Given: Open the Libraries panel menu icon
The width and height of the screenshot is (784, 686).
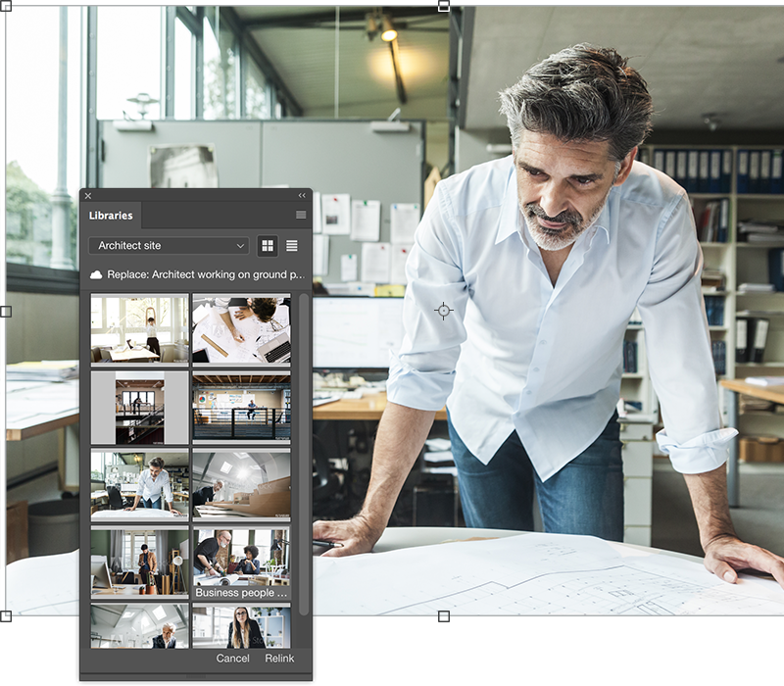Looking at the screenshot, I should (x=301, y=215).
